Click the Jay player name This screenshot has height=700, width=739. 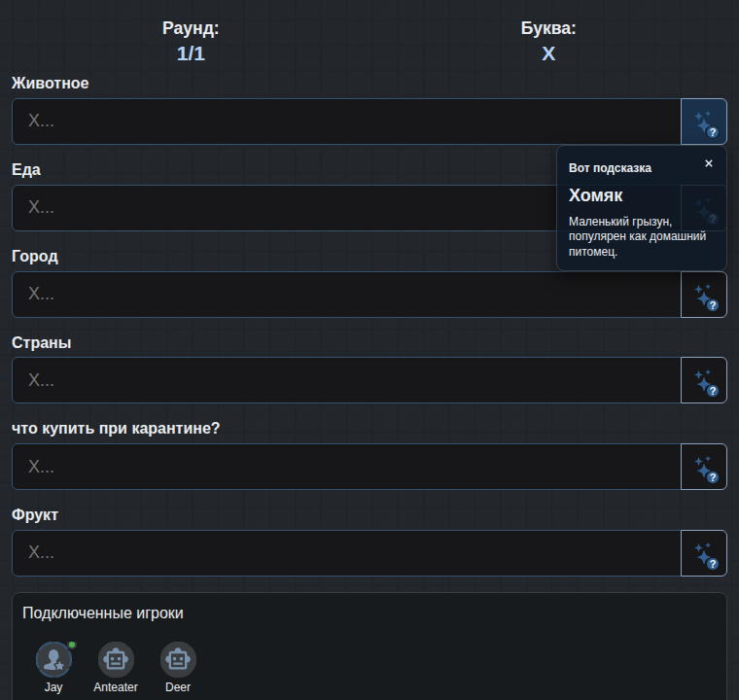coord(53,687)
